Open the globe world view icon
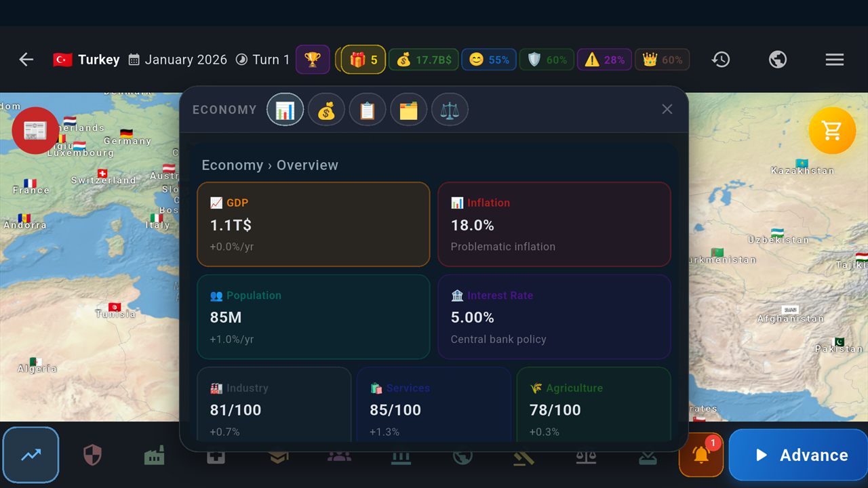Viewport: 868px width, 488px height. 778,60
